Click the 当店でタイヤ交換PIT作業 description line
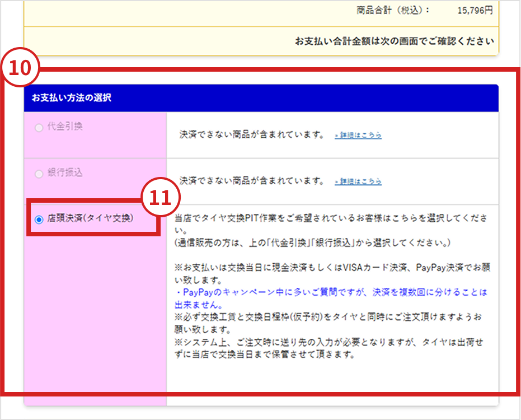The image size is (521, 420). point(330,217)
